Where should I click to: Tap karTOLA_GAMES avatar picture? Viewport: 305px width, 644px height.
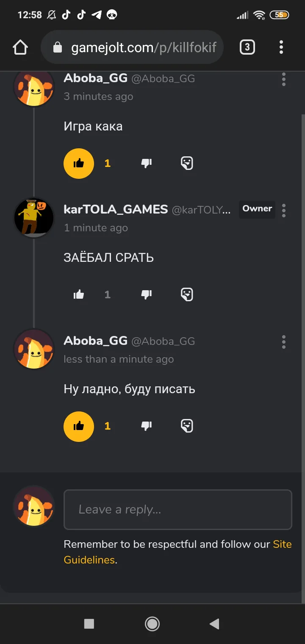34,218
